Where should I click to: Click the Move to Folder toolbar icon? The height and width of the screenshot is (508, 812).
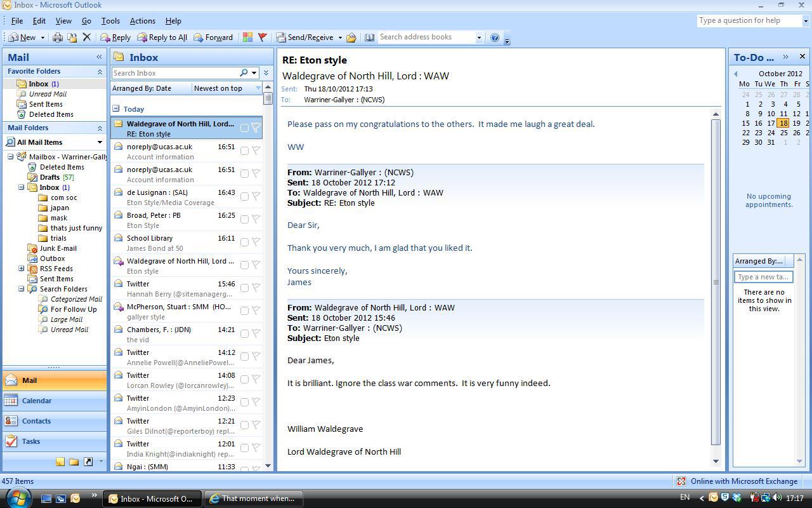(x=72, y=37)
